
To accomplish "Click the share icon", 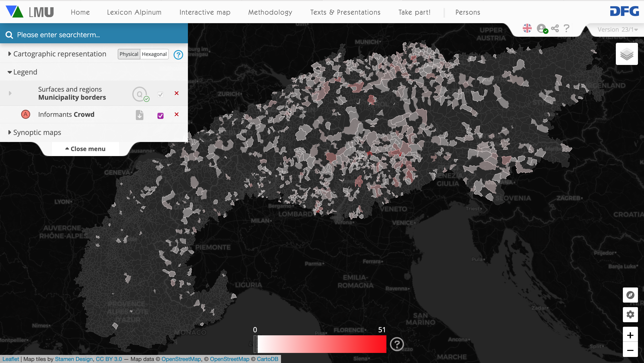I will tap(555, 28).
